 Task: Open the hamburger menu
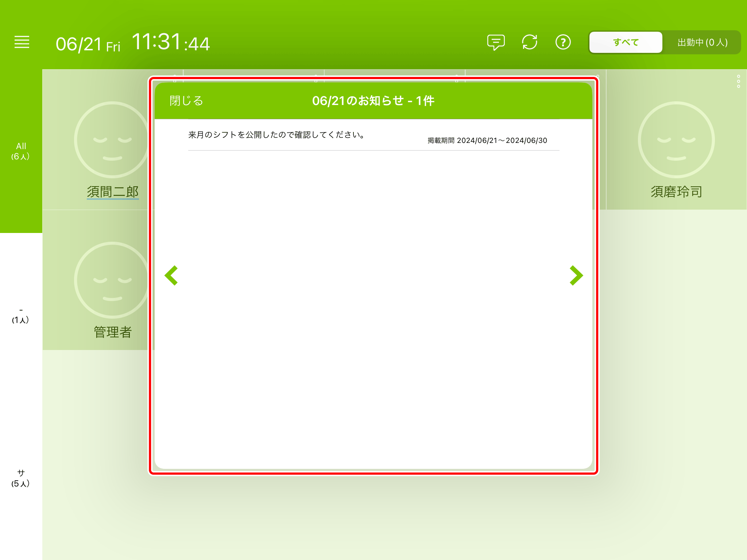pyautogui.click(x=22, y=42)
